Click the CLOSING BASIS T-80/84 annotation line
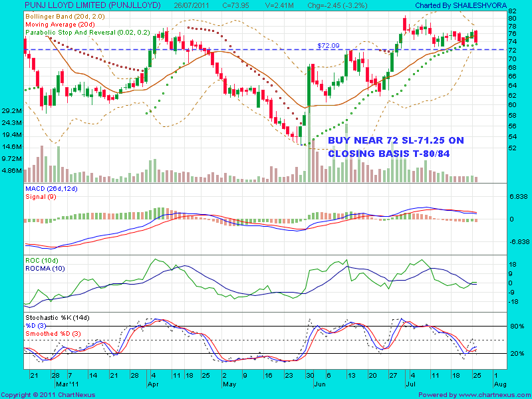 pos(389,154)
